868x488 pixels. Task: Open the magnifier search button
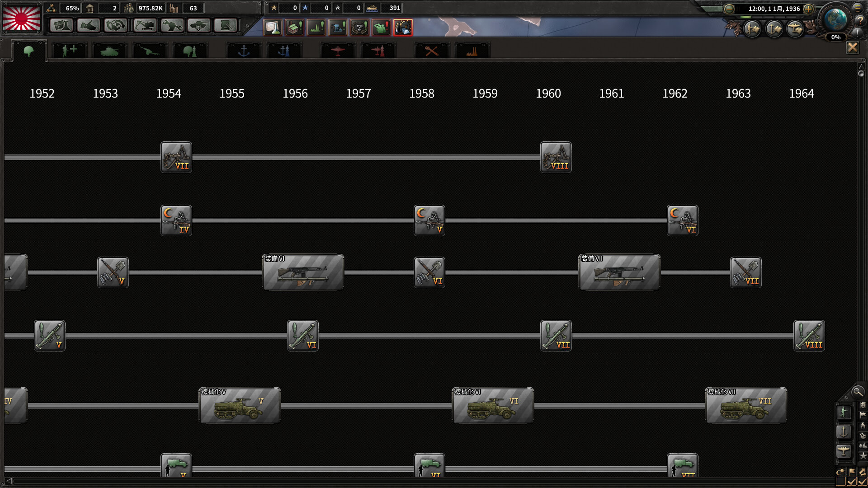click(x=857, y=392)
